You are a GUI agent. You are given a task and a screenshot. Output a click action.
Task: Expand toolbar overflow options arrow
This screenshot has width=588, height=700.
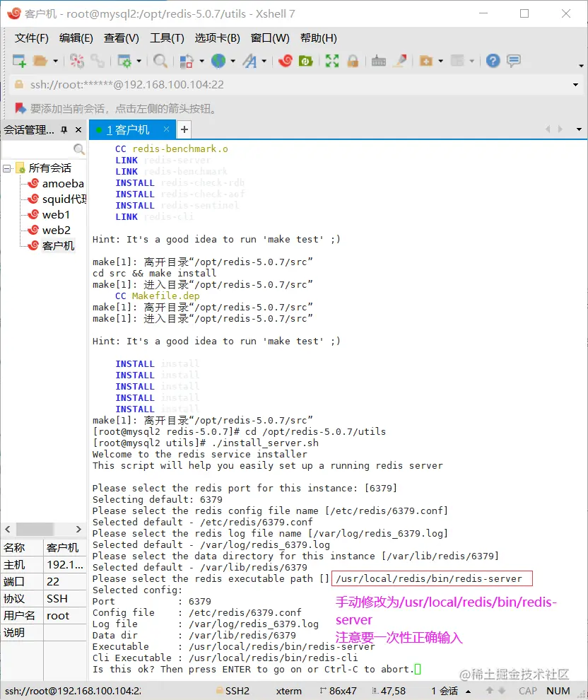581,66
